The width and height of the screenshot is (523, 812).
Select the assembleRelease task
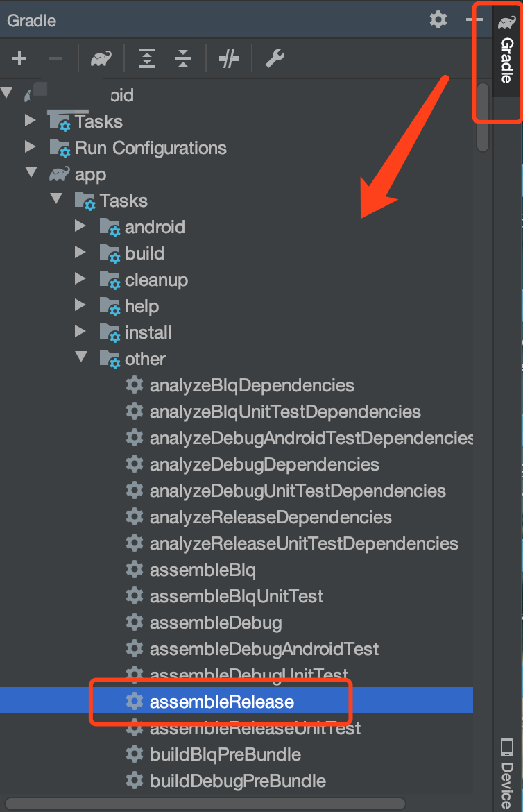[x=221, y=702]
